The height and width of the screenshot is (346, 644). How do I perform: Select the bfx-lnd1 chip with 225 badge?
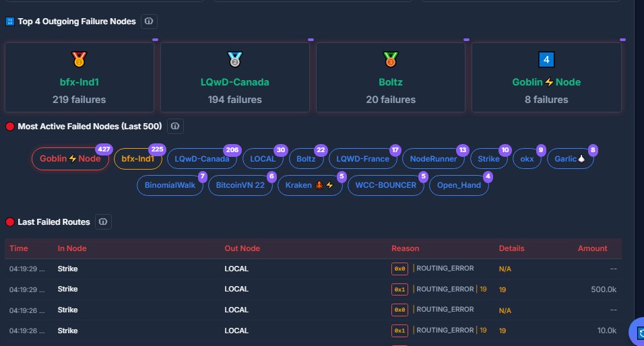[x=138, y=158]
